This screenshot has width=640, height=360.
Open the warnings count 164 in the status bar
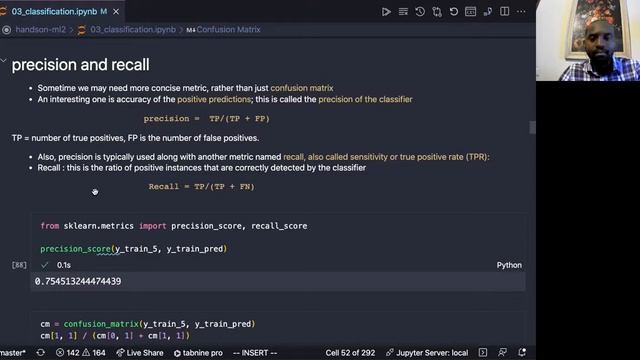pyautogui.click(x=93, y=353)
